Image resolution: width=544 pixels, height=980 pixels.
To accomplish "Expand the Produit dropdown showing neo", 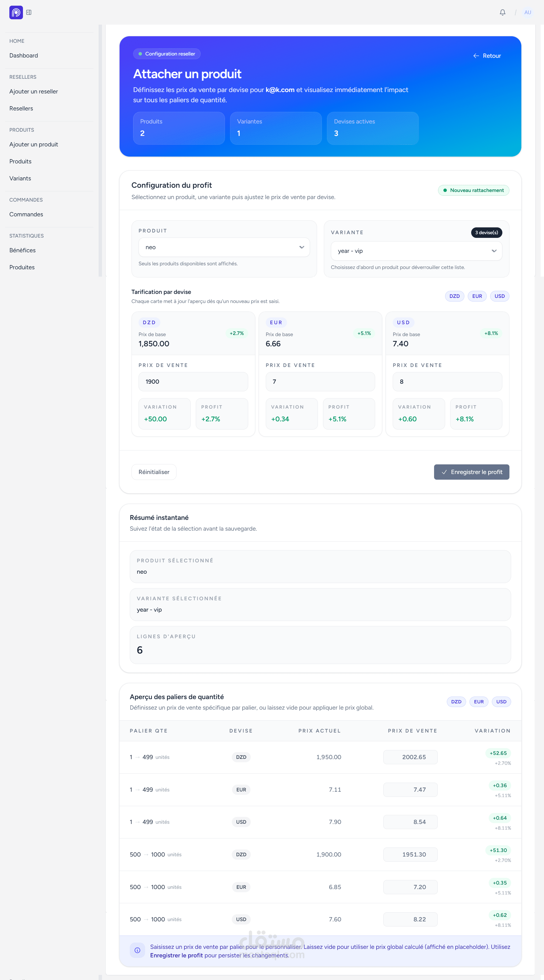I will [224, 247].
